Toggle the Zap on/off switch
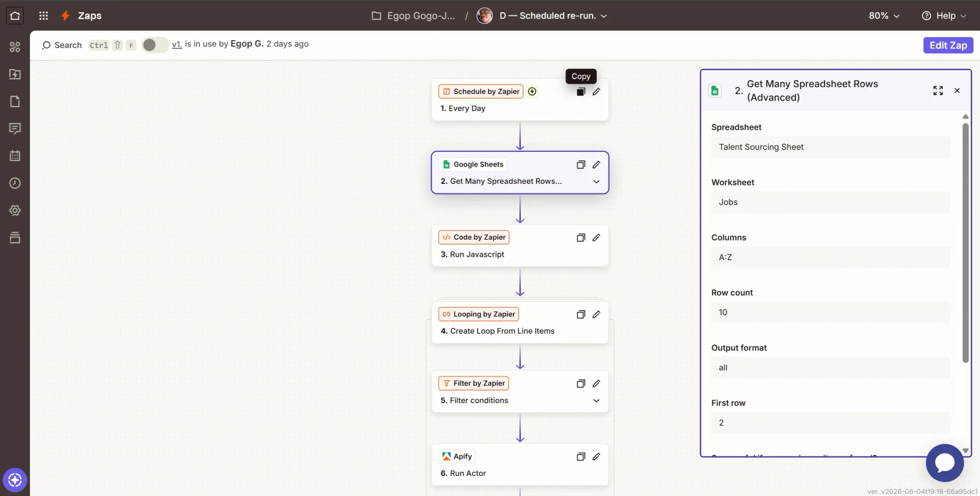This screenshot has width=980, height=496. coord(155,45)
